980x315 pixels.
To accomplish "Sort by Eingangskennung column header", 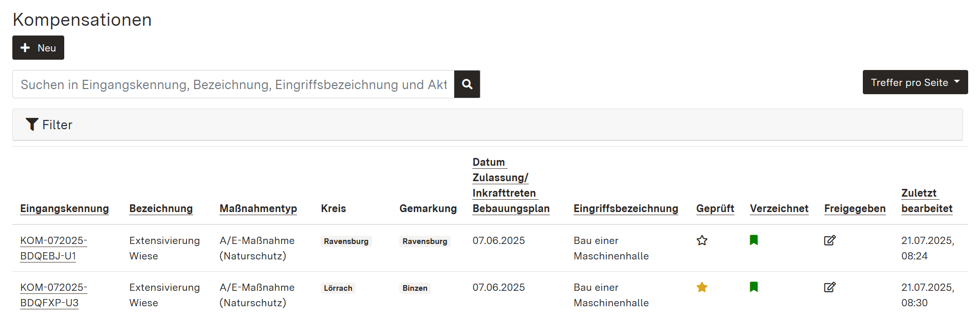I will point(64,208).
